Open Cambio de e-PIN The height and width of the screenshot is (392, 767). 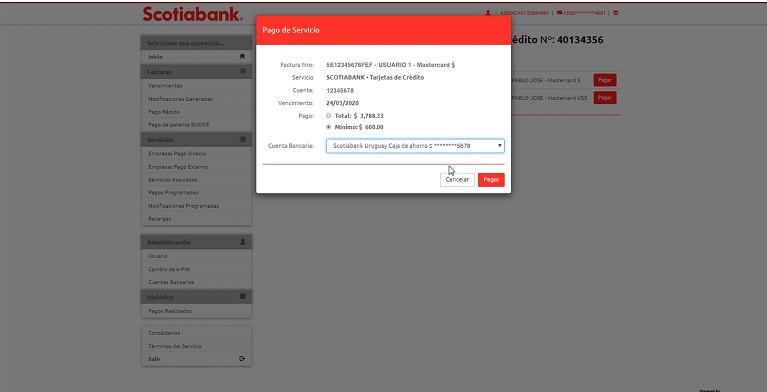[x=196, y=269]
